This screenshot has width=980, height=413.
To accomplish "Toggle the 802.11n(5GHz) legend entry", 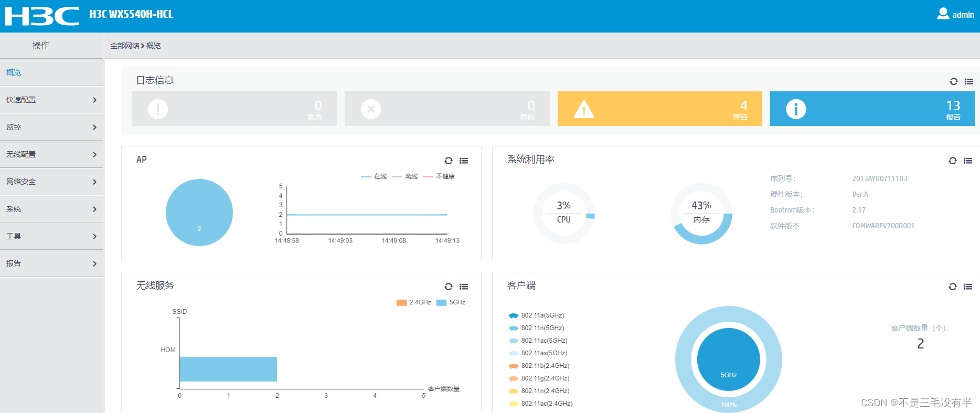I will coord(536,328).
